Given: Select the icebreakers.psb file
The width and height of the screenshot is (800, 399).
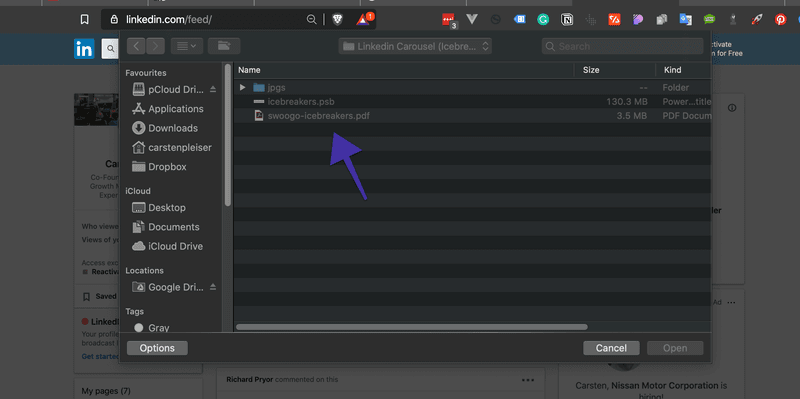Looking at the screenshot, I should pyautogui.click(x=472, y=102).
